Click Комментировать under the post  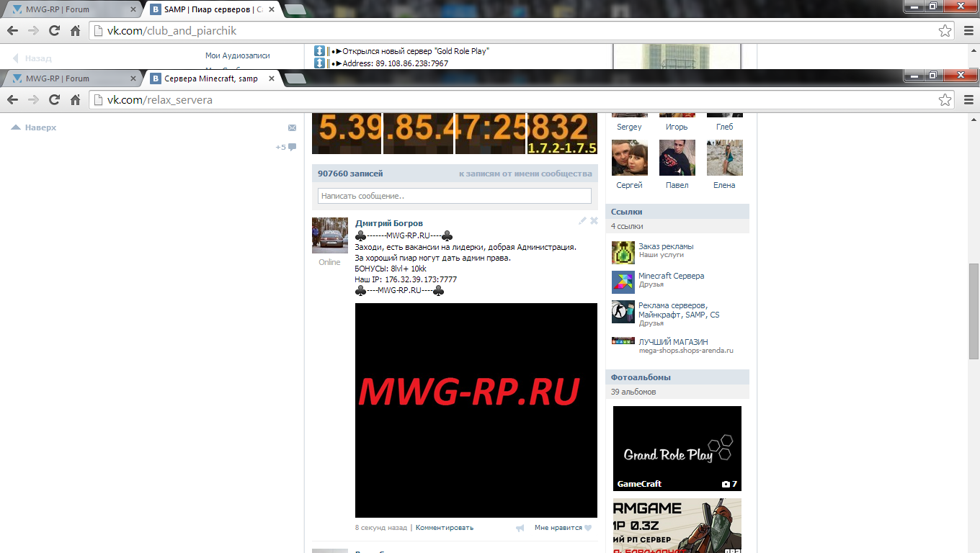click(x=445, y=528)
